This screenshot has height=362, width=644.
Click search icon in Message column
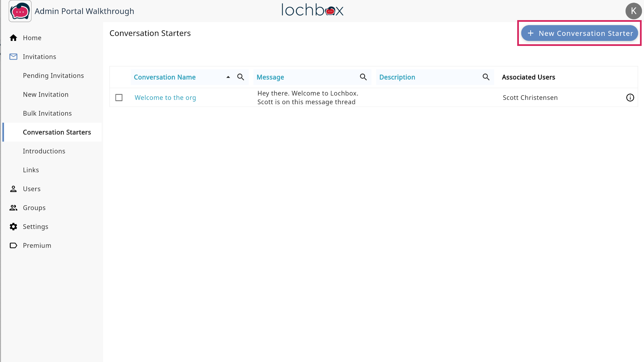tap(363, 77)
